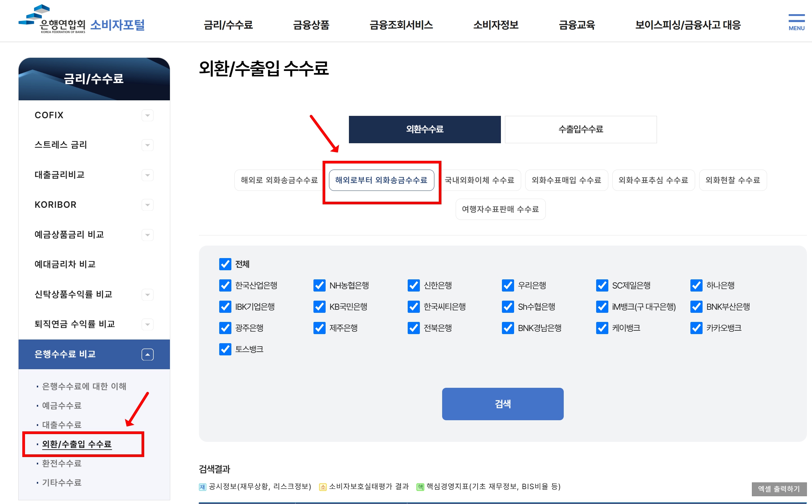Click the yellow 소 consumer protection icon
This screenshot has width=812, height=504.
pyautogui.click(x=323, y=487)
